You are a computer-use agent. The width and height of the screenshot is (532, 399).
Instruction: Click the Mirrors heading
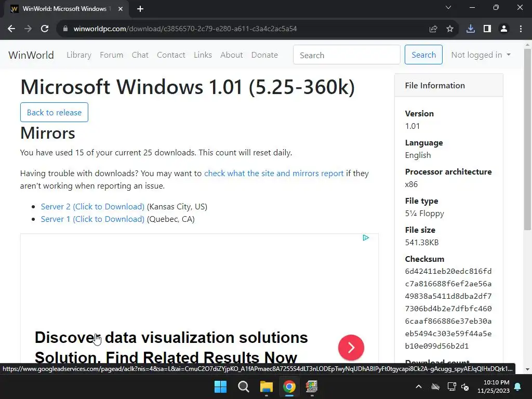47,133
